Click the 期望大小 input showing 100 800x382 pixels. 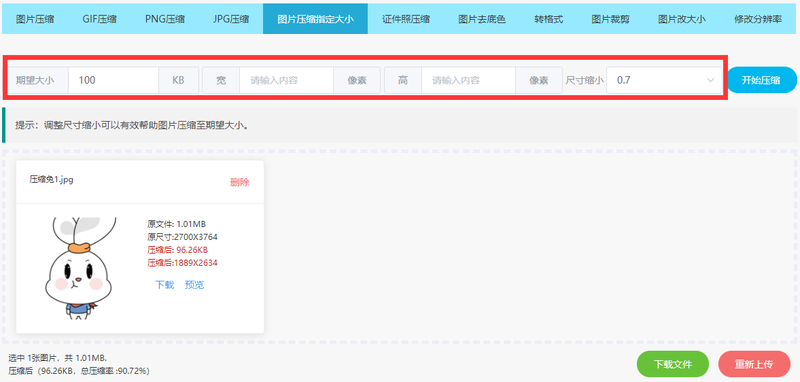pyautogui.click(x=113, y=80)
